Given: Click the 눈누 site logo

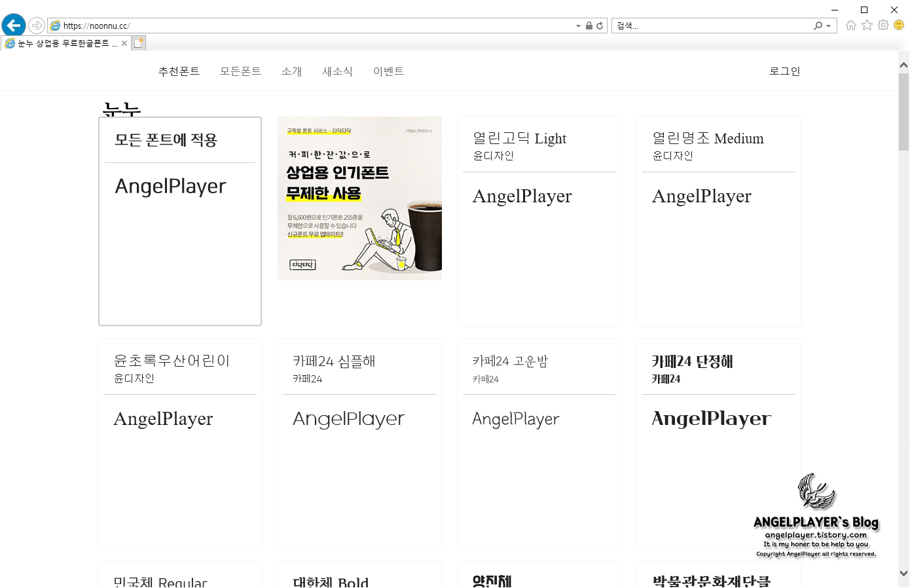Looking at the screenshot, I should 122,109.
